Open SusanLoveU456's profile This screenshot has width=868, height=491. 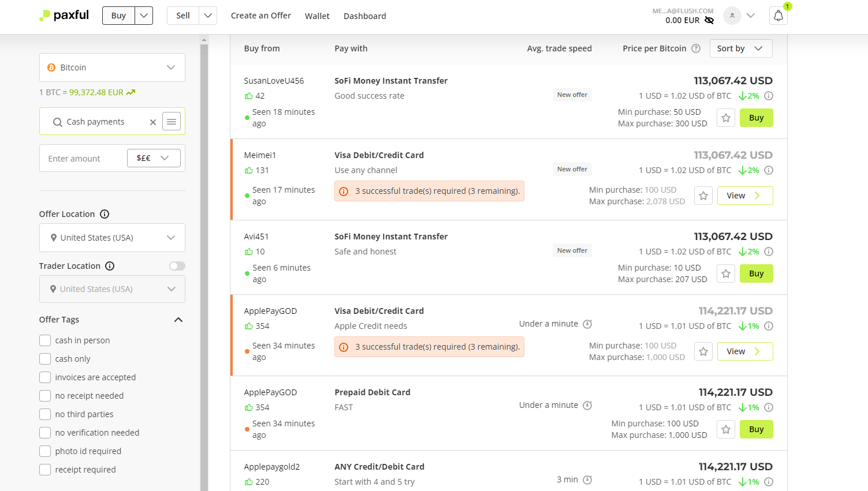click(274, 81)
